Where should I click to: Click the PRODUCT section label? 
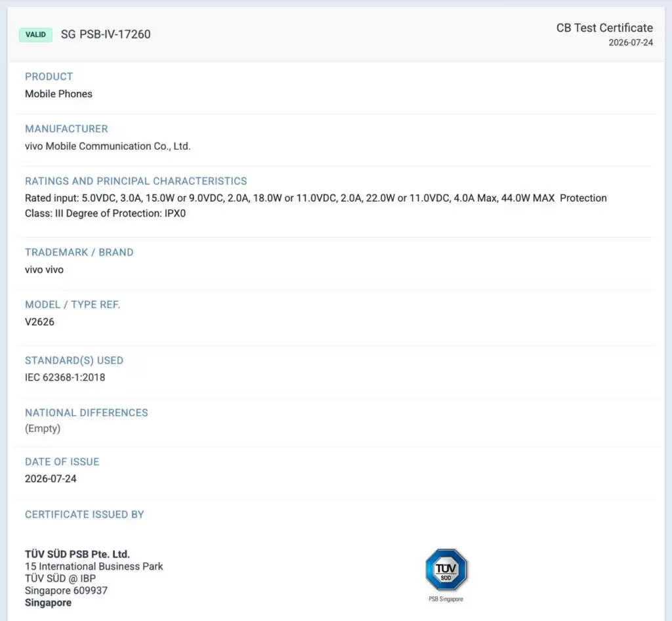(x=49, y=77)
